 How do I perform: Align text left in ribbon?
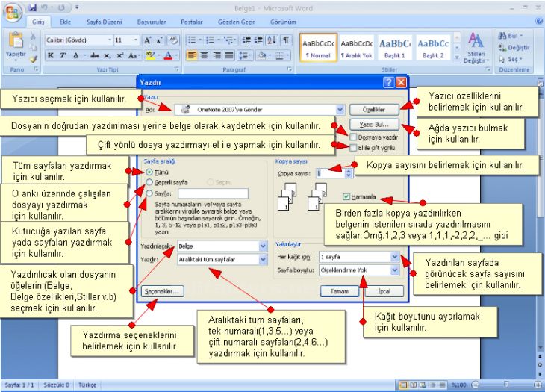coord(192,55)
